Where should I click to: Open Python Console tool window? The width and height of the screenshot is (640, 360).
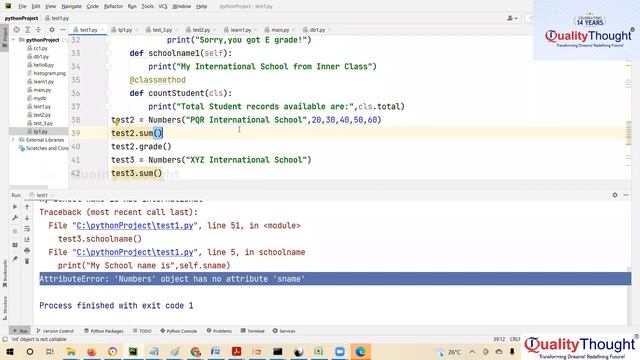(x=178, y=331)
